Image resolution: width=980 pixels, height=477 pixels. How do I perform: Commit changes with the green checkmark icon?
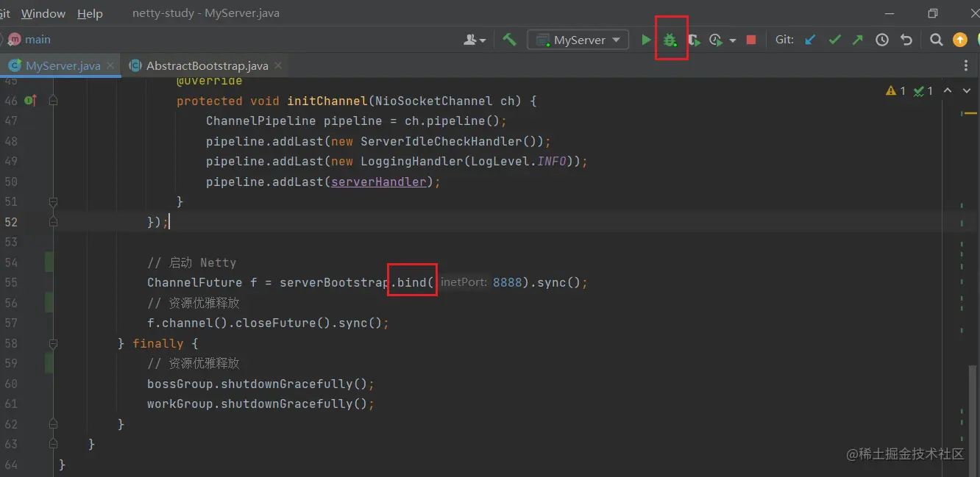[834, 40]
